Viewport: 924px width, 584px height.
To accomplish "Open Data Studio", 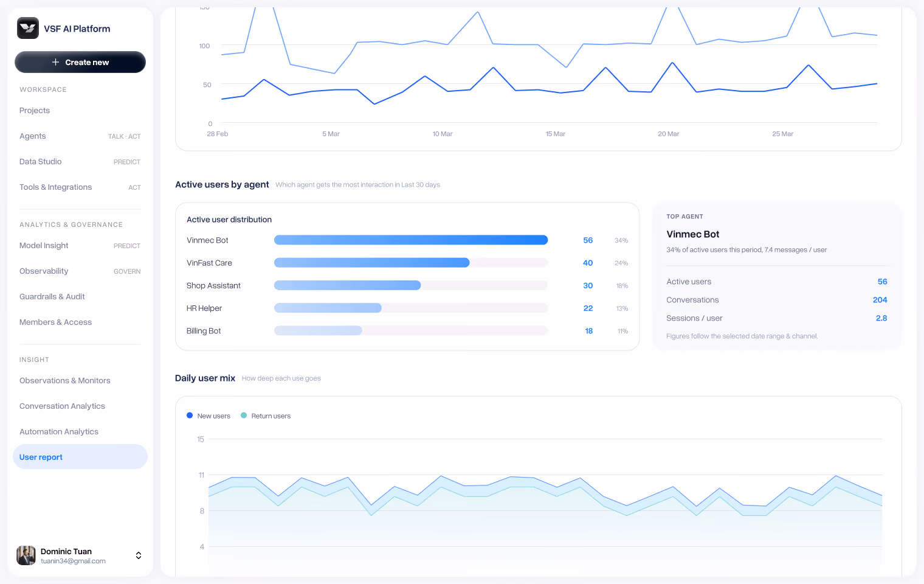I will (80, 162).
